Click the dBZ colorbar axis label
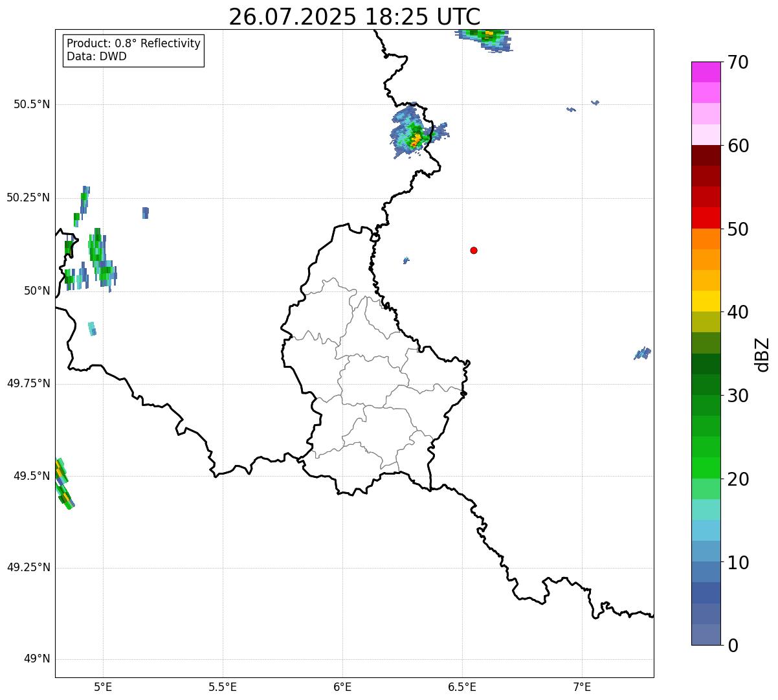 click(x=762, y=354)
